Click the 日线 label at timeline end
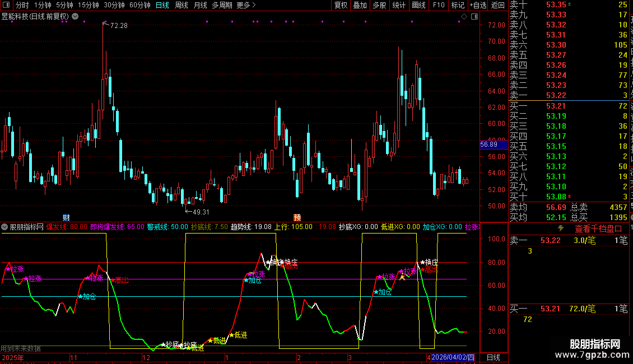The height and width of the screenshot is (364, 633). [x=493, y=357]
